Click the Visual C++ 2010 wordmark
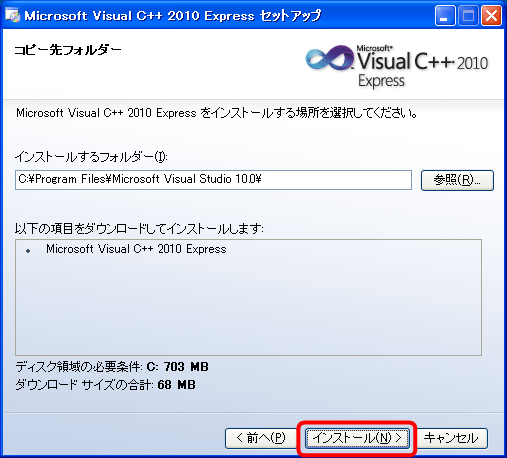Image resolution: width=507 pixels, height=458 pixels. click(x=423, y=61)
